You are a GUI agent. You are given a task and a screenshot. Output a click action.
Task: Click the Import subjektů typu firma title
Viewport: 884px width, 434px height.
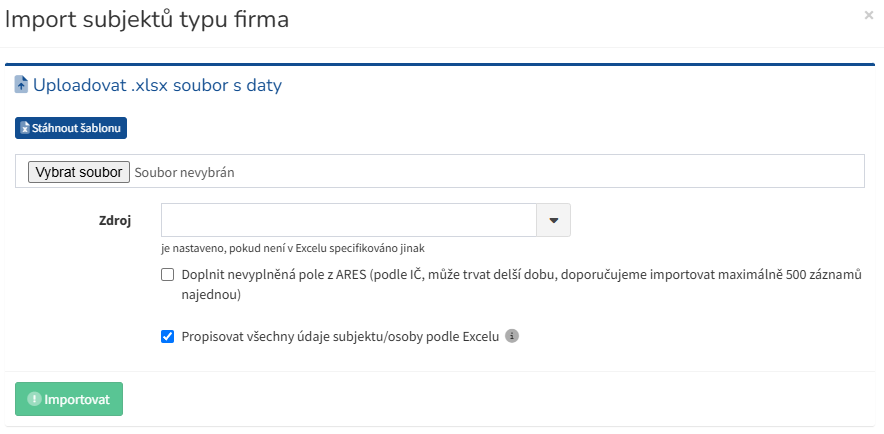tap(147, 19)
